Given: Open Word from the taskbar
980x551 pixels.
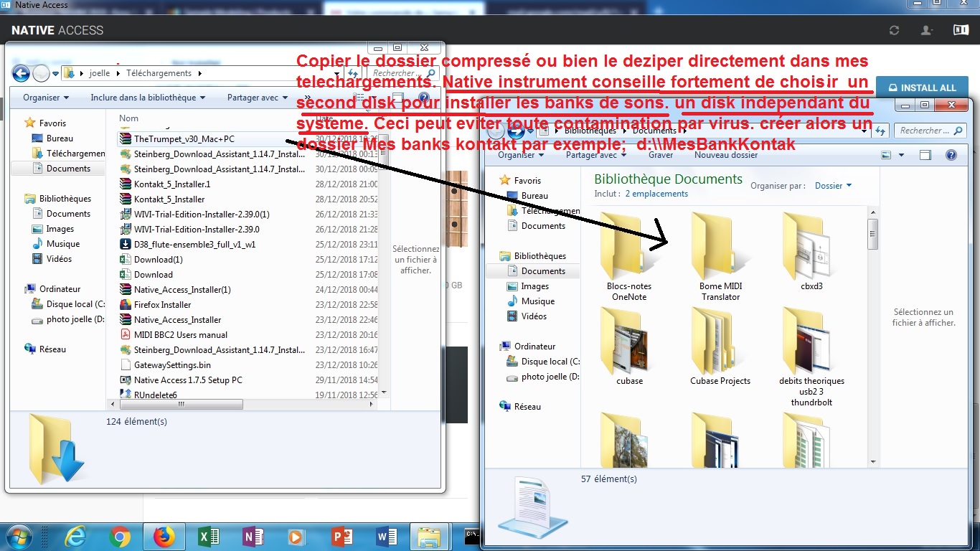Looking at the screenshot, I should click(x=386, y=537).
